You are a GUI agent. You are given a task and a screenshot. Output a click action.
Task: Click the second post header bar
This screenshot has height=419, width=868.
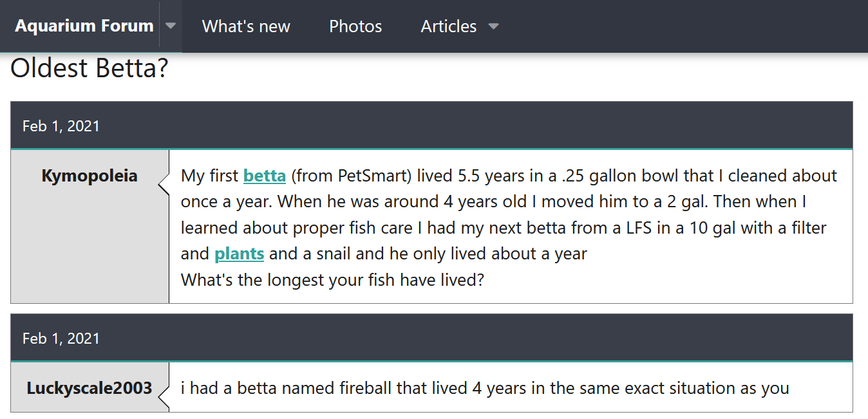pos(434,337)
